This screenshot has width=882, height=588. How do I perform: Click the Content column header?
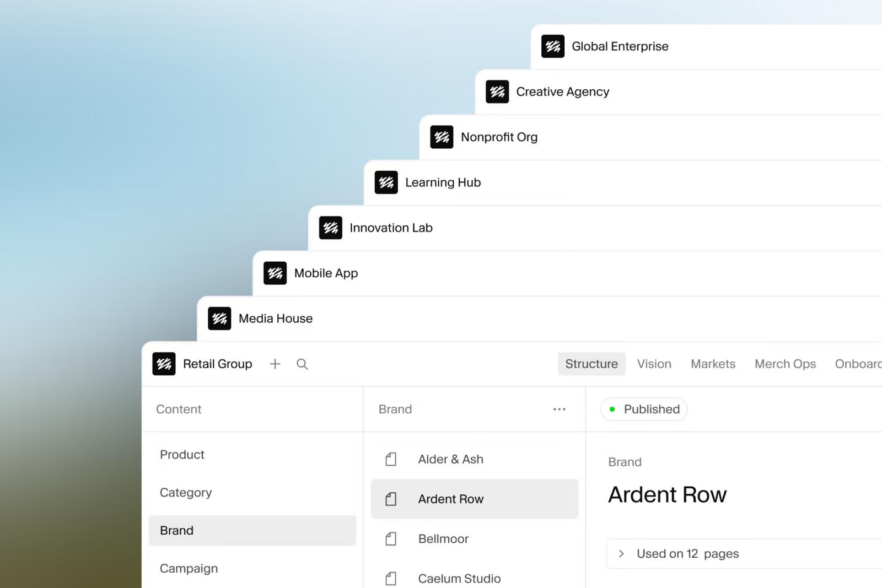tap(179, 409)
